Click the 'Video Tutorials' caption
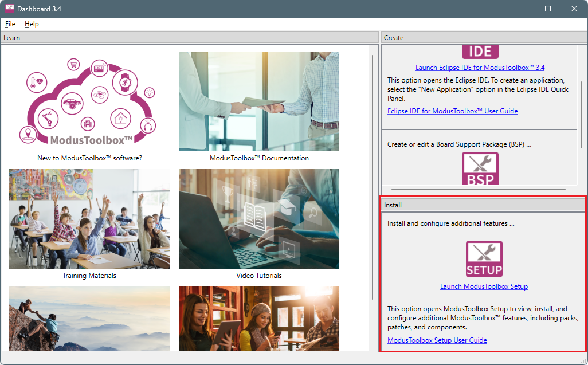588x365 pixels. click(x=258, y=276)
